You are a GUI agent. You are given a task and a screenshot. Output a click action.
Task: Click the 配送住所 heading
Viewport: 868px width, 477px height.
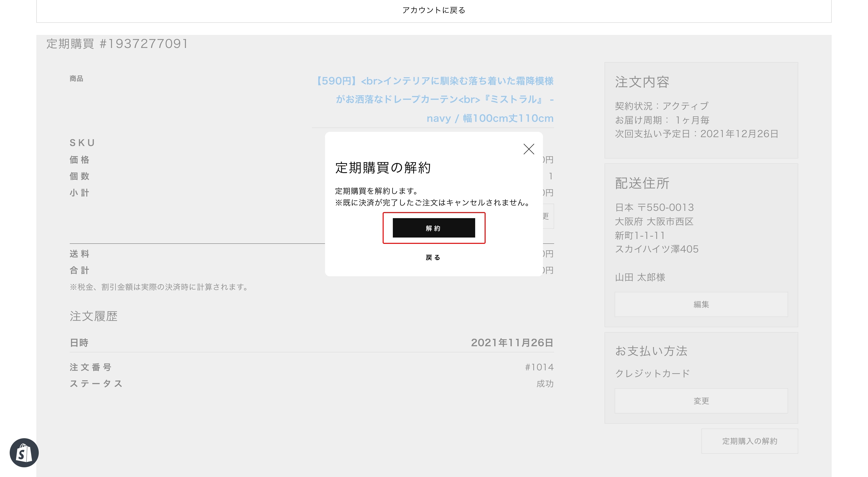[x=642, y=183]
